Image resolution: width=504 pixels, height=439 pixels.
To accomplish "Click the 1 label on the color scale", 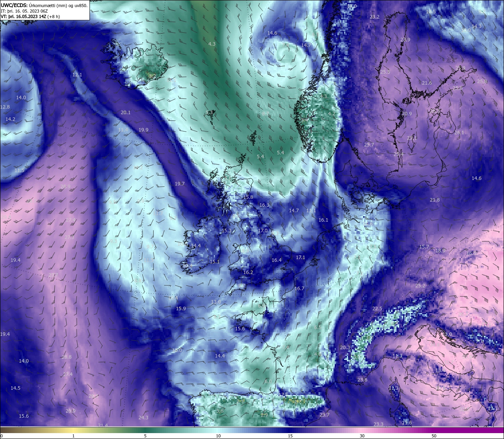I will tap(73, 436).
